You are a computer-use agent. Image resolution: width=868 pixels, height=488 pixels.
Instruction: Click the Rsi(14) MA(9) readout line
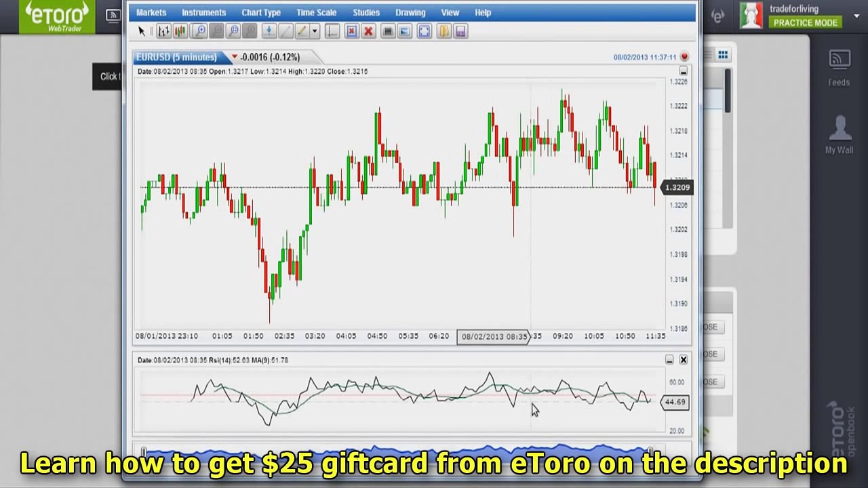coord(213,360)
